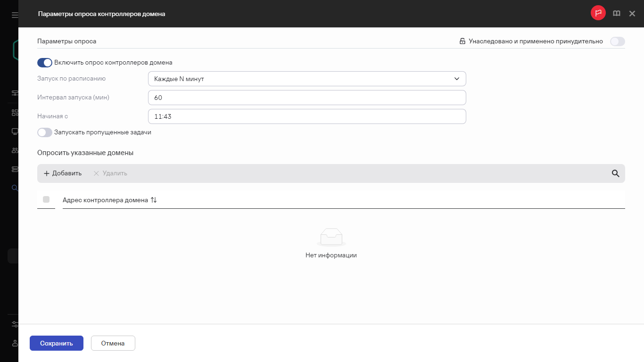Open the Запуск по расписанию dropdown
Viewport: 644px width, 362px height.
pos(306,79)
